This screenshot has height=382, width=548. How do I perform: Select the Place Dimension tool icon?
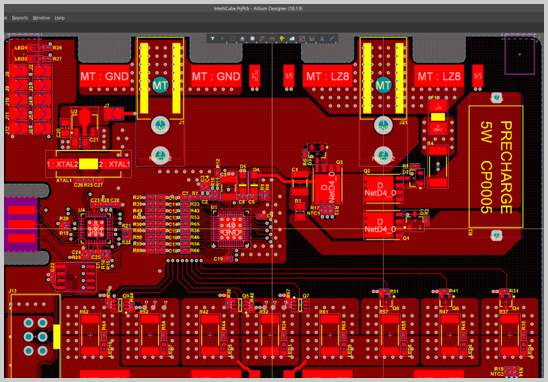tap(312, 39)
